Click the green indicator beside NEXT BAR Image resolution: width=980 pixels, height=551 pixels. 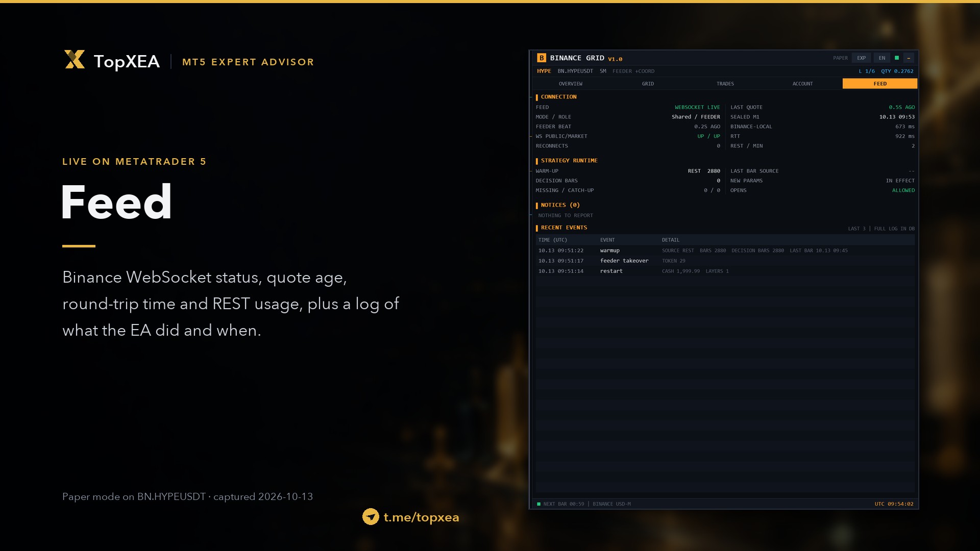click(x=538, y=504)
